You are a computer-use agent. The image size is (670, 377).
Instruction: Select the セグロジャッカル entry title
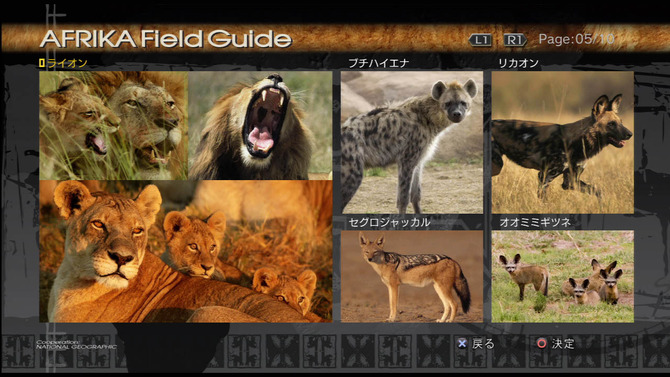coord(389,222)
